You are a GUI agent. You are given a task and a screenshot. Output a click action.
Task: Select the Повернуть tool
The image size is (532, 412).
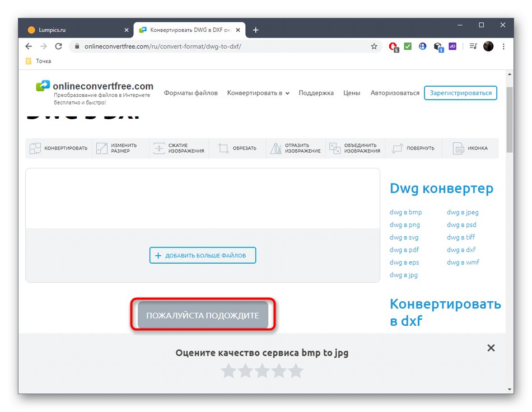(414, 148)
